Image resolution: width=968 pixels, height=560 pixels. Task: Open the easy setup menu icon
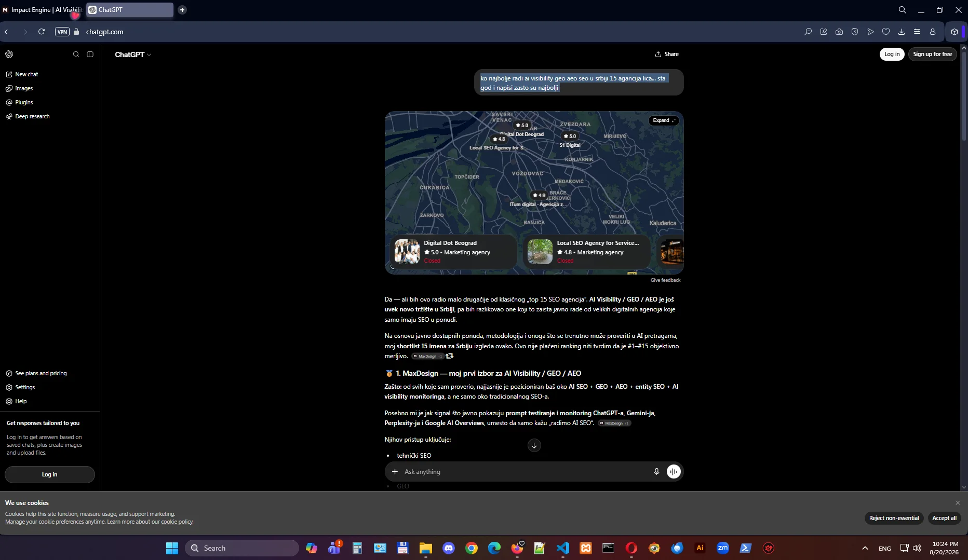click(917, 32)
